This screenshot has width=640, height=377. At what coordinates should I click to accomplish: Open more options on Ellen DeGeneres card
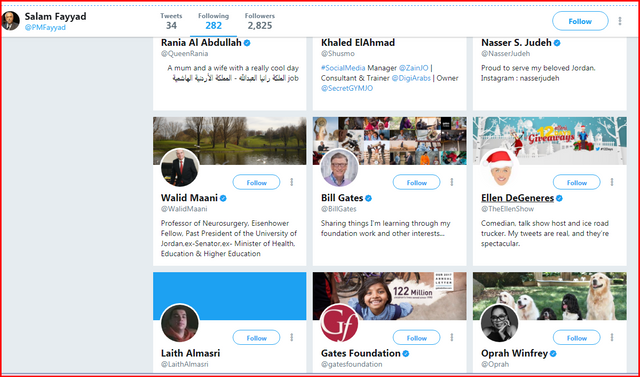[x=611, y=182]
